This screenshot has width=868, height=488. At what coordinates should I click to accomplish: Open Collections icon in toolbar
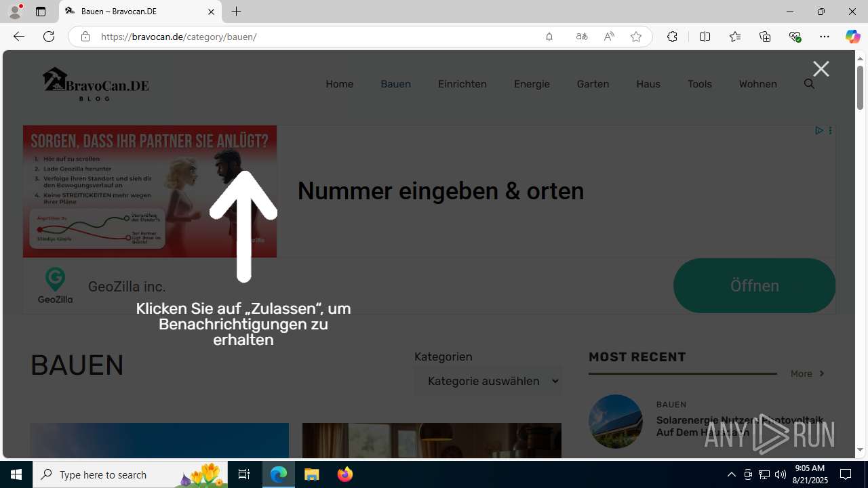[765, 37]
